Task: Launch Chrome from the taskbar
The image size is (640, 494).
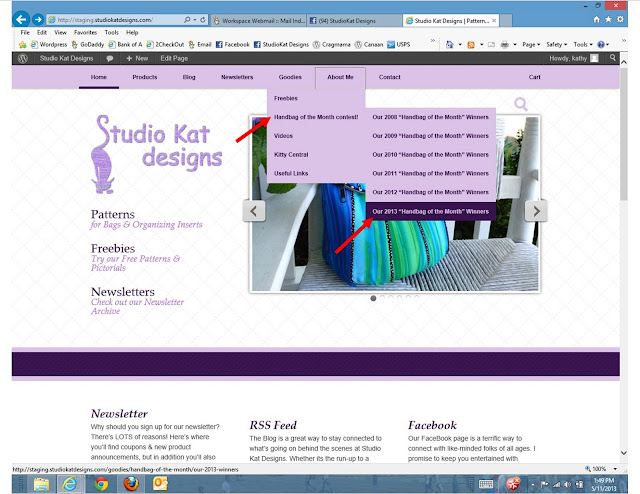Action: 101,484
